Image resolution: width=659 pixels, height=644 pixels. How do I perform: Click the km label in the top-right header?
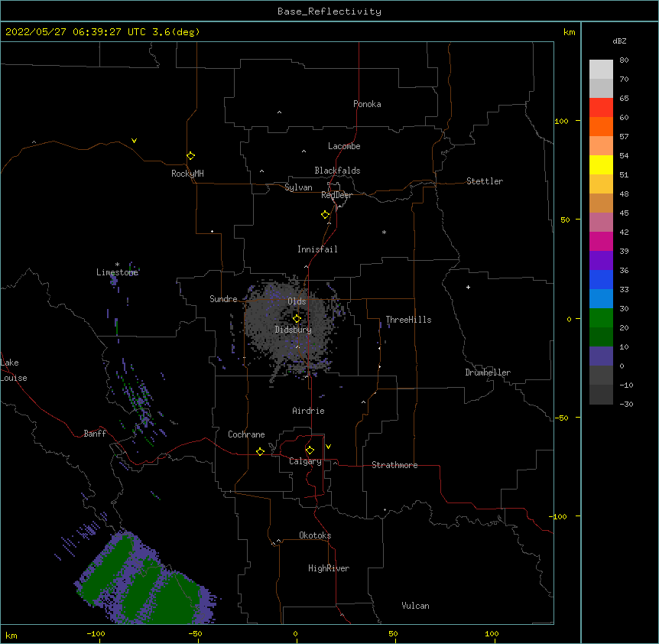coord(569,32)
